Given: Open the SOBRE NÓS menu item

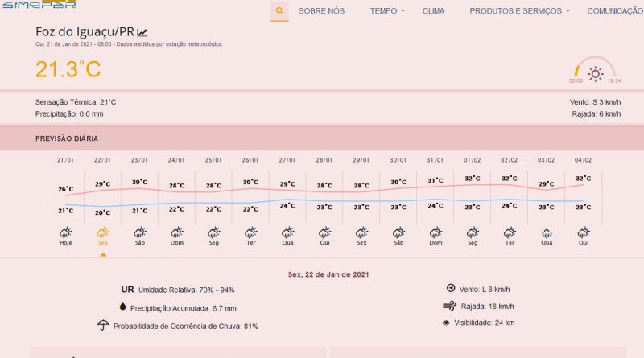Looking at the screenshot, I should (321, 11).
